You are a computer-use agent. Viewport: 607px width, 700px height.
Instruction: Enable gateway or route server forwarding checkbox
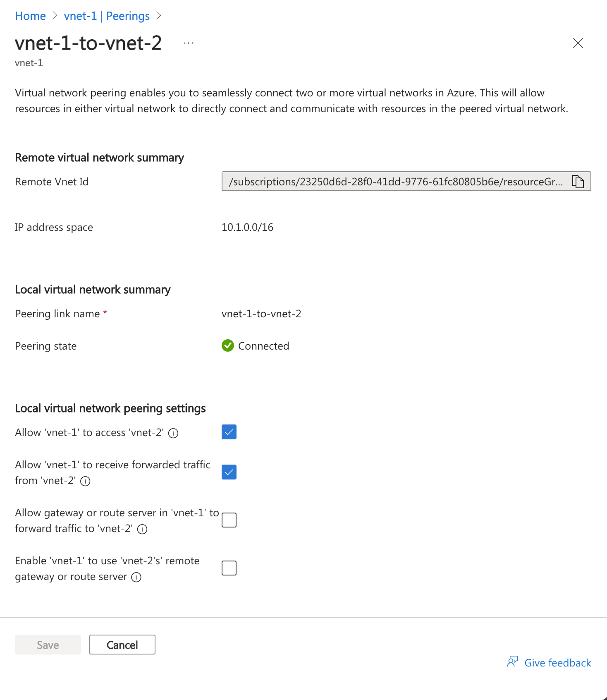tap(229, 520)
